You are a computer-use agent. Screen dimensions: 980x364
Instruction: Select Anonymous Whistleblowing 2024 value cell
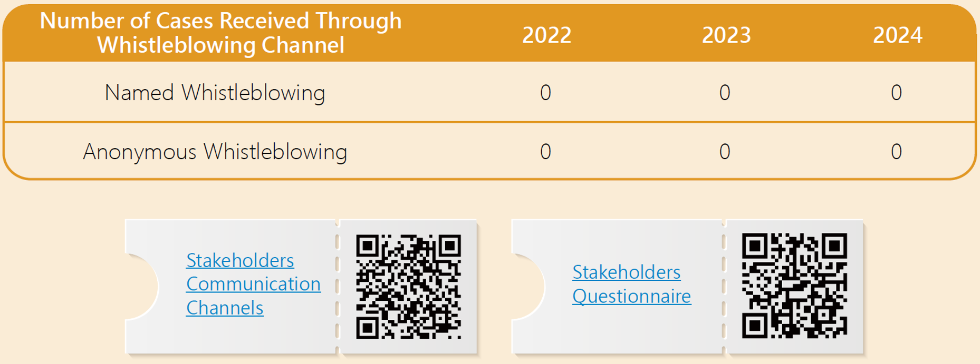pyautogui.click(x=896, y=152)
